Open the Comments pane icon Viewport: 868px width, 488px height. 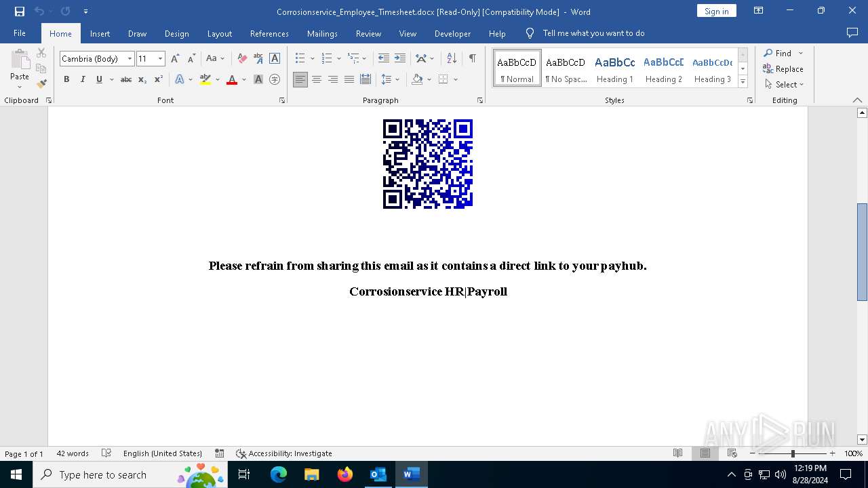pos(852,33)
